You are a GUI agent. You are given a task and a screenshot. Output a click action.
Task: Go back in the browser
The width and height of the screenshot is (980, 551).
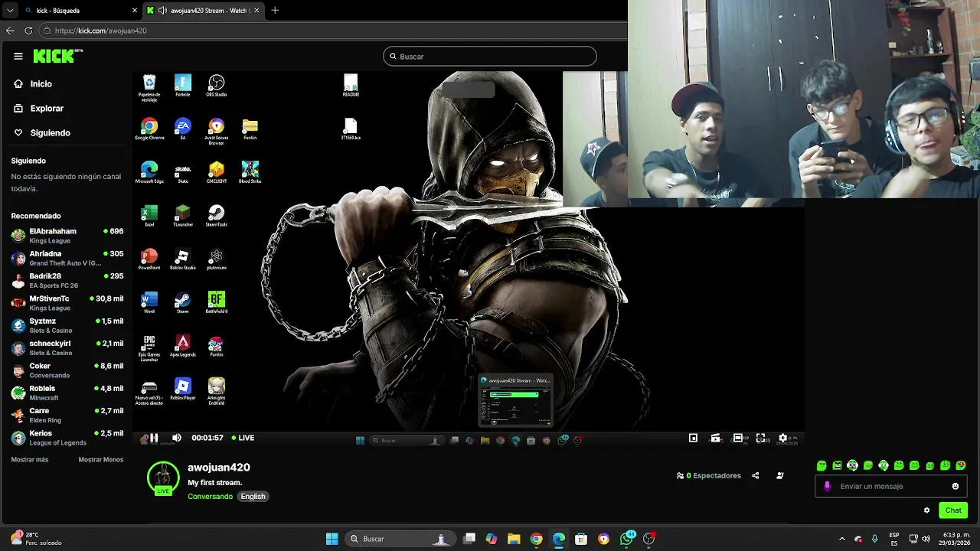click(x=10, y=31)
